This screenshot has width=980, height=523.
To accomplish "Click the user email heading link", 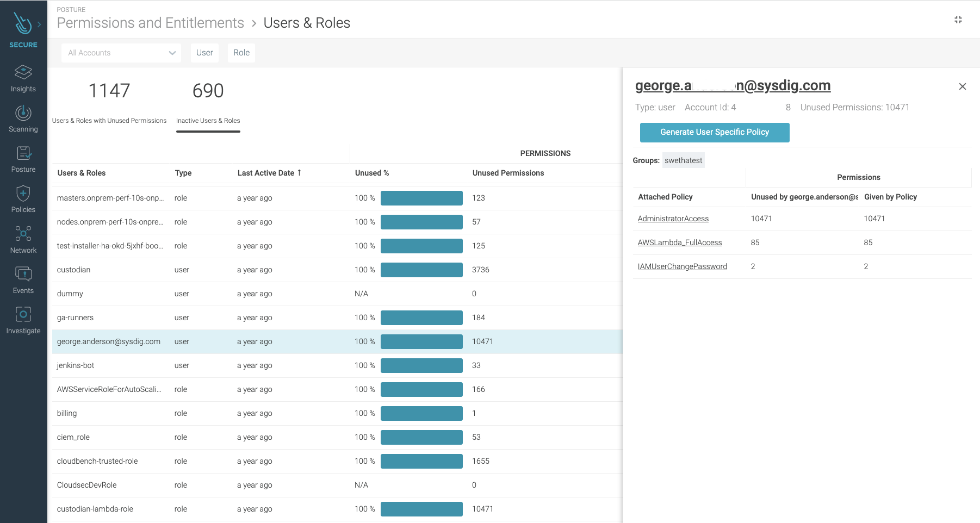I will 733,85.
